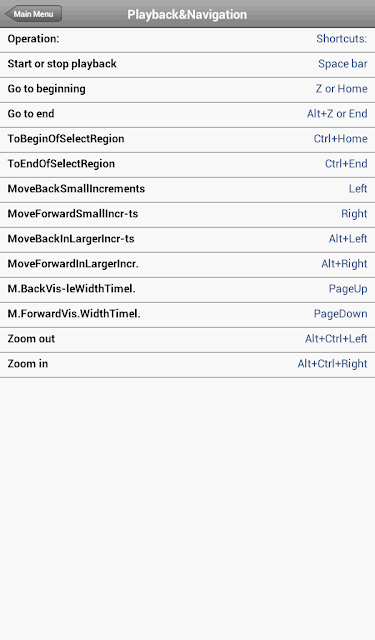Select the M.BackVis-leWidthTimel. entry
Viewport: 375px width, 640px height.
[x=187, y=290]
